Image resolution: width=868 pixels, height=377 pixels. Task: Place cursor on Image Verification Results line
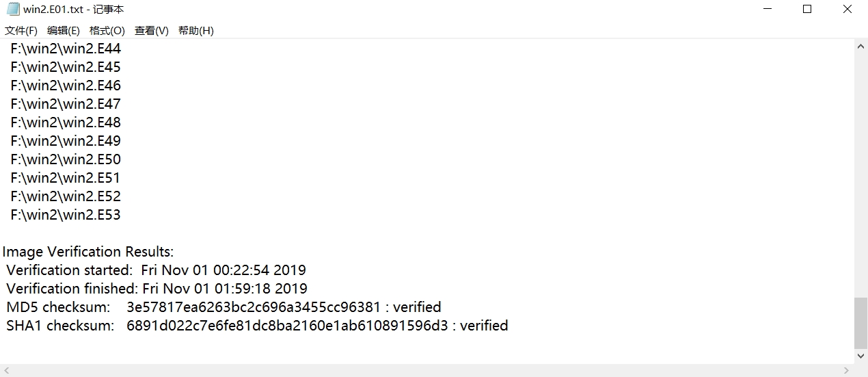88,252
